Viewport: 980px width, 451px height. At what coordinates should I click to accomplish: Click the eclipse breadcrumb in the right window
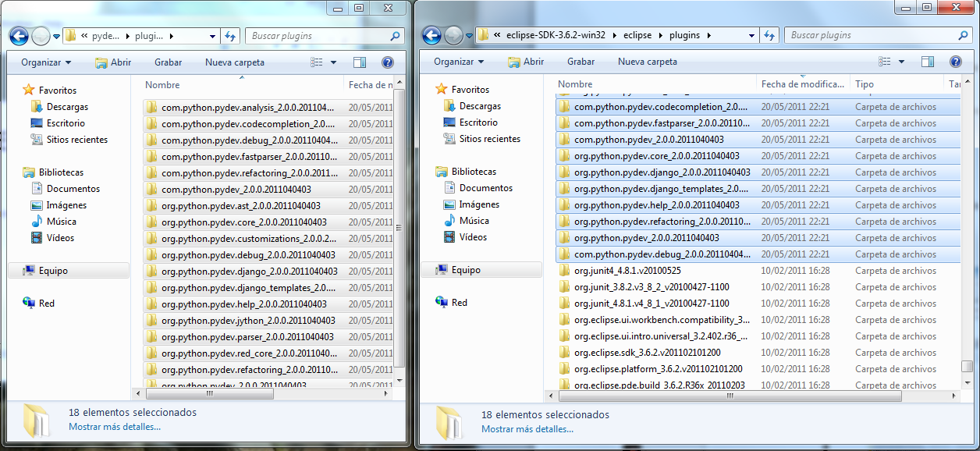pyautogui.click(x=639, y=35)
